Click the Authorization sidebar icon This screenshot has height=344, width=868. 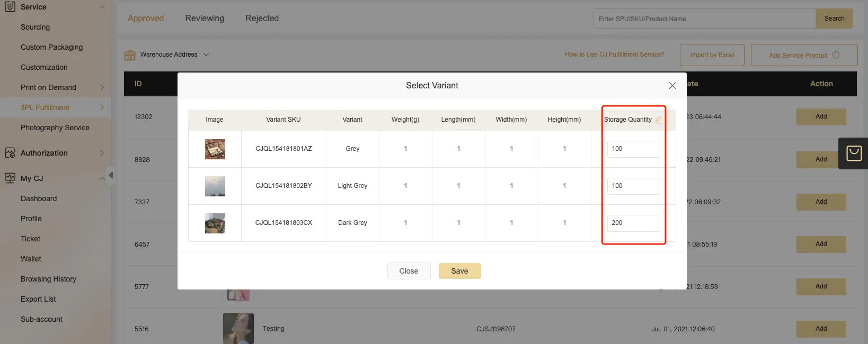10,153
